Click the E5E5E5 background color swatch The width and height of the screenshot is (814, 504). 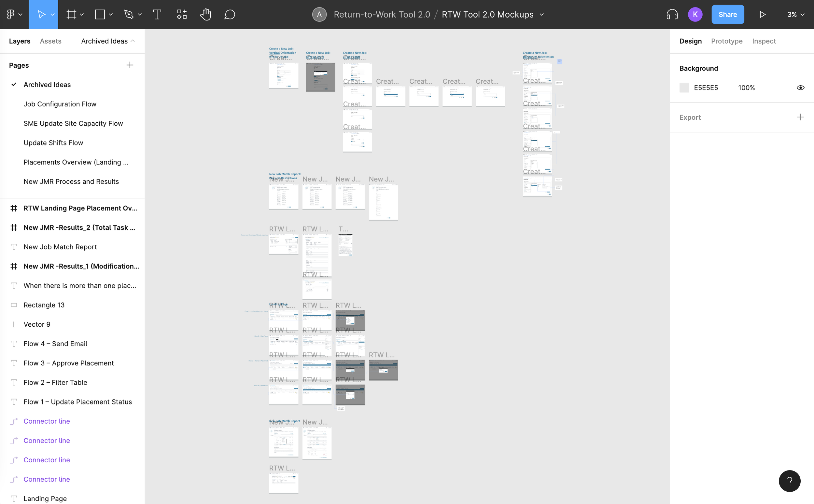point(684,88)
